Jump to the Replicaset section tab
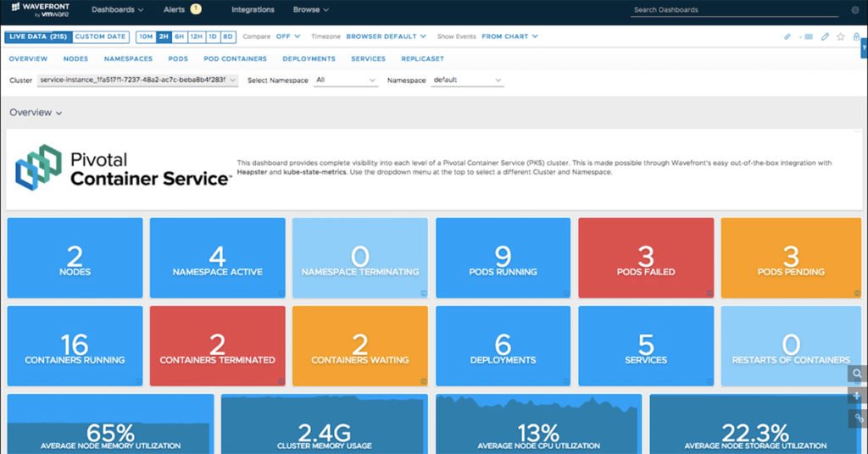The image size is (868, 454). pyautogui.click(x=422, y=58)
